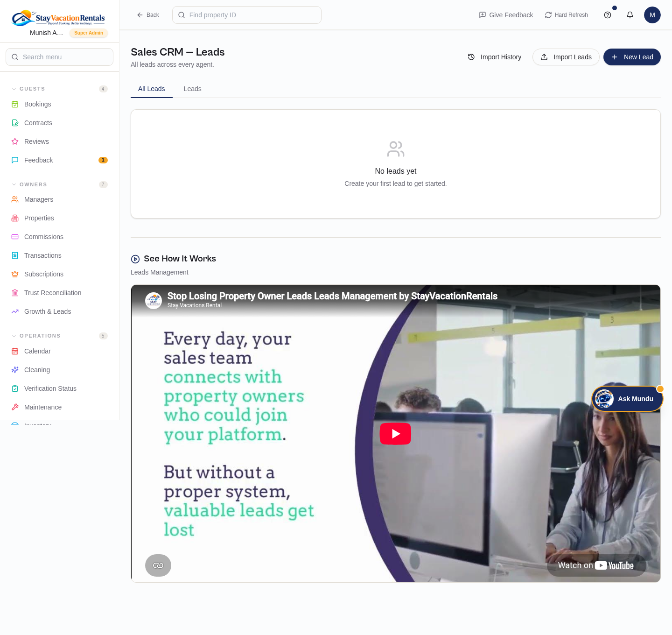Click the Super Admin badge

[x=89, y=33]
